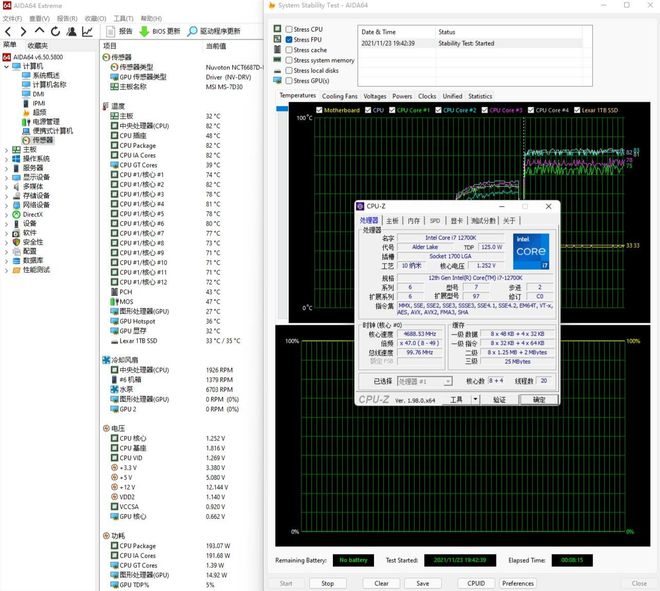
Task: Expand the 主板 tree node
Action: 6,149
